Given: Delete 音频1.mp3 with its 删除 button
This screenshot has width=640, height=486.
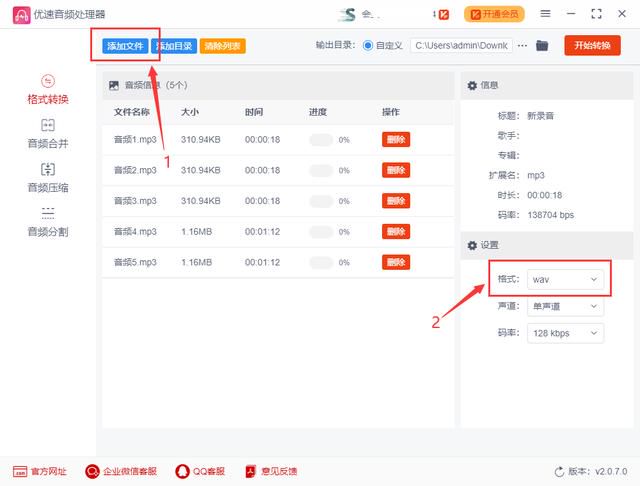Looking at the screenshot, I should coord(396,140).
